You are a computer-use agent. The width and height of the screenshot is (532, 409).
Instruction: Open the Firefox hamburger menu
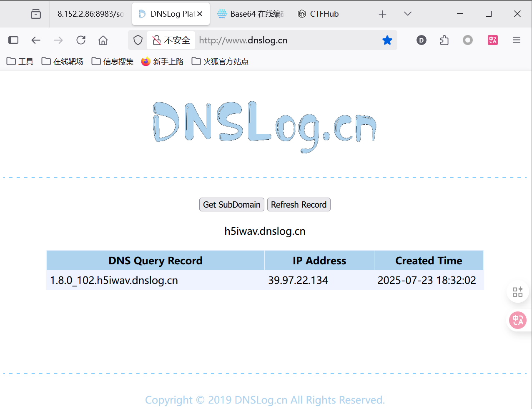click(x=517, y=40)
